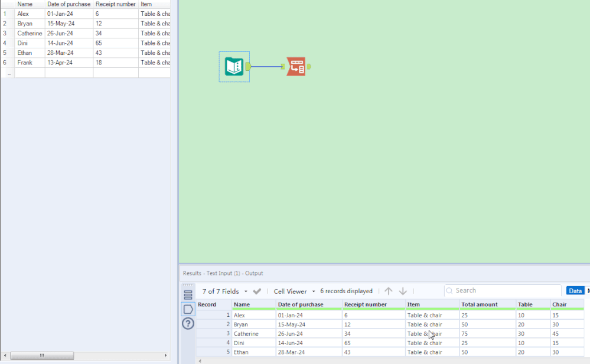Select 13-Apr-24 cell in config grid
The height and width of the screenshot is (364, 590).
(69, 63)
